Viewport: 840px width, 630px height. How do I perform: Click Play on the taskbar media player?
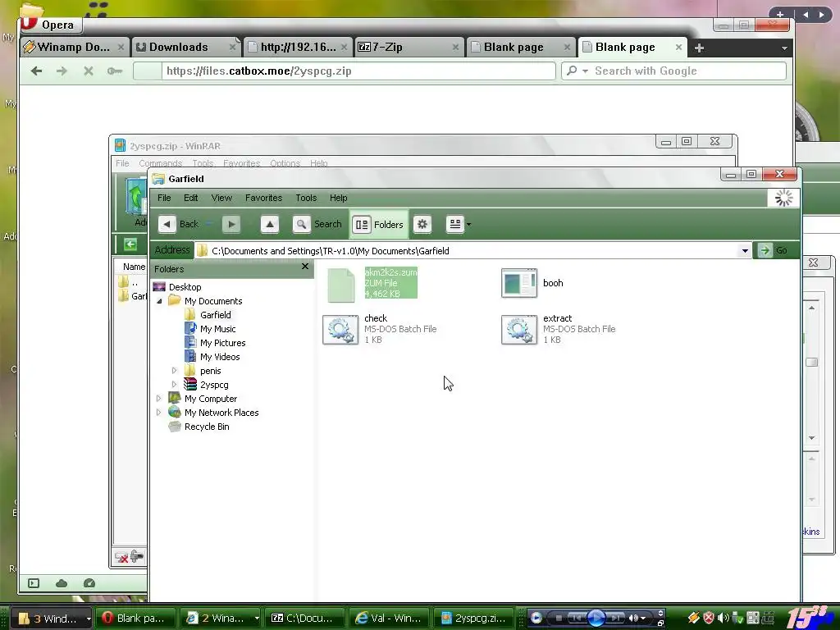coord(596,619)
